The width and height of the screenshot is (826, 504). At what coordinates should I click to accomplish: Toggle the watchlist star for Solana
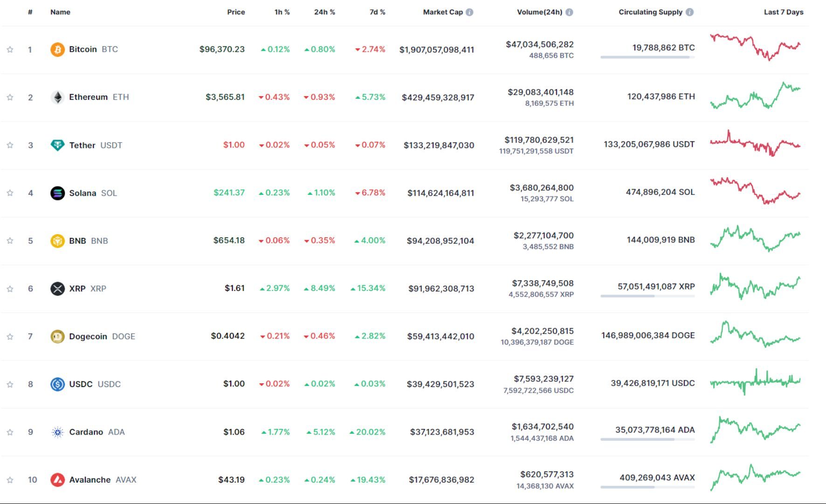pos(10,193)
